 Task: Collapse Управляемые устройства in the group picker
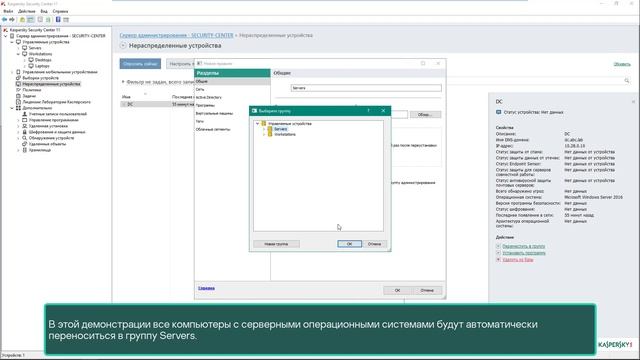[x=258, y=123]
